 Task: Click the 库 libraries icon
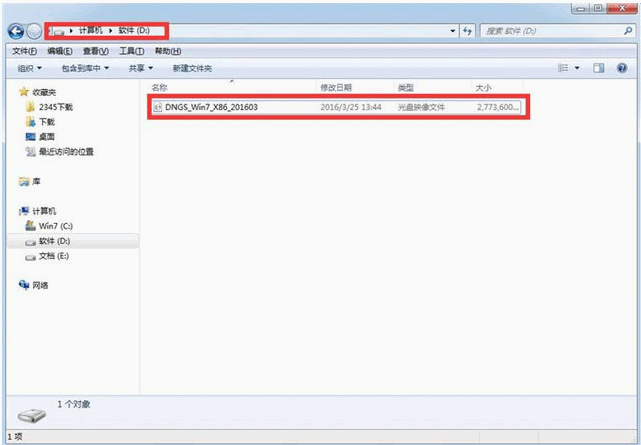(x=24, y=181)
